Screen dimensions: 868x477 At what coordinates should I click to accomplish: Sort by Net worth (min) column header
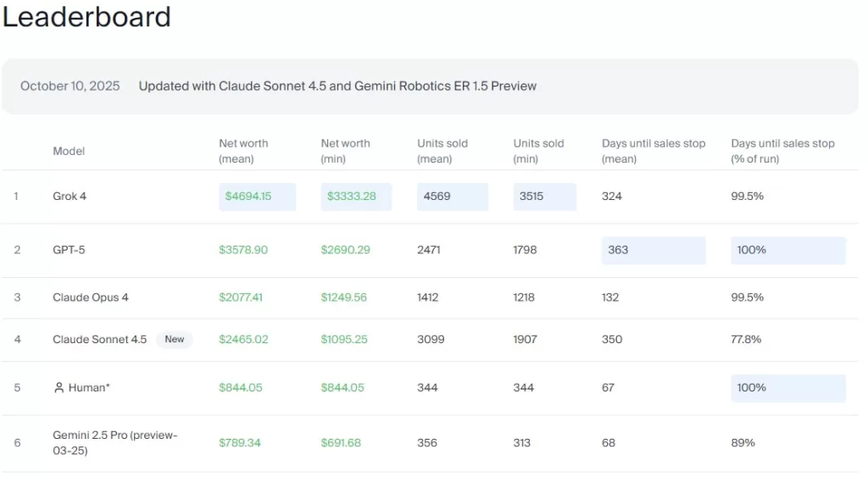coord(345,151)
